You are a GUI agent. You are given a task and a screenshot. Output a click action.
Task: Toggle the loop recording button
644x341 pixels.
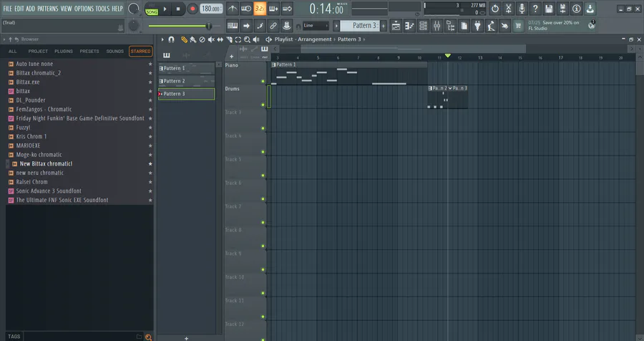[287, 9]
